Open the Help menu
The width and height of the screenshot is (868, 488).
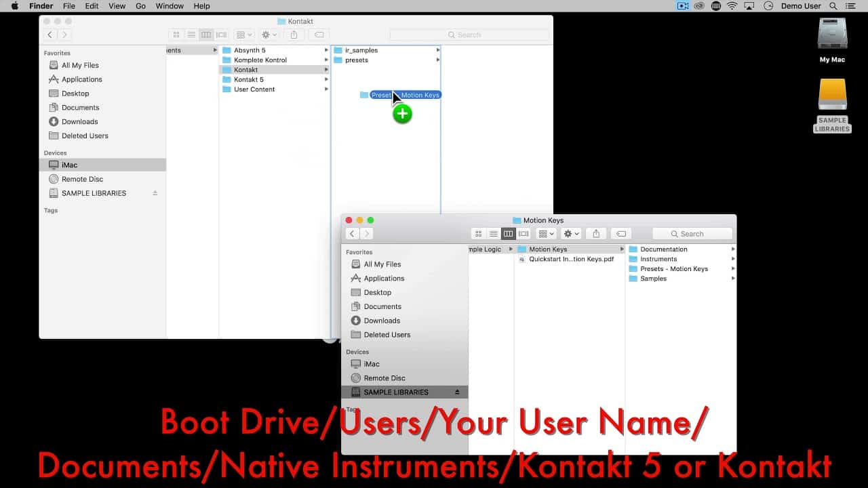[x=201, y=5]
